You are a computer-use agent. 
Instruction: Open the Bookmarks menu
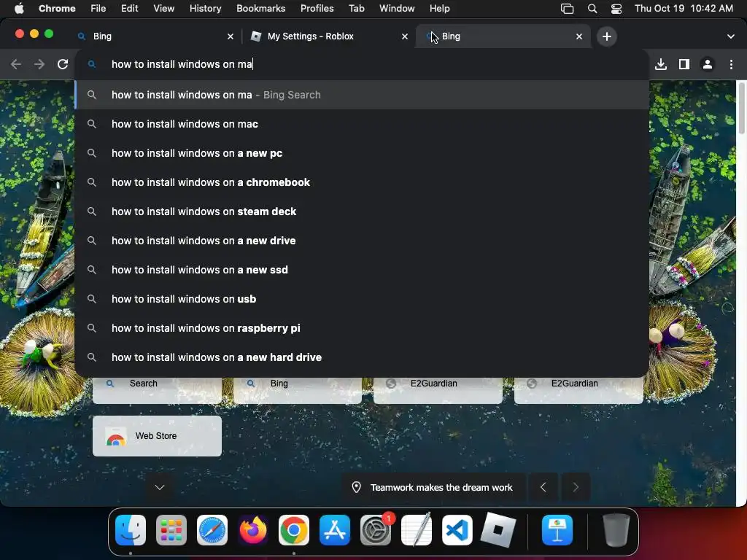point(260,9)
